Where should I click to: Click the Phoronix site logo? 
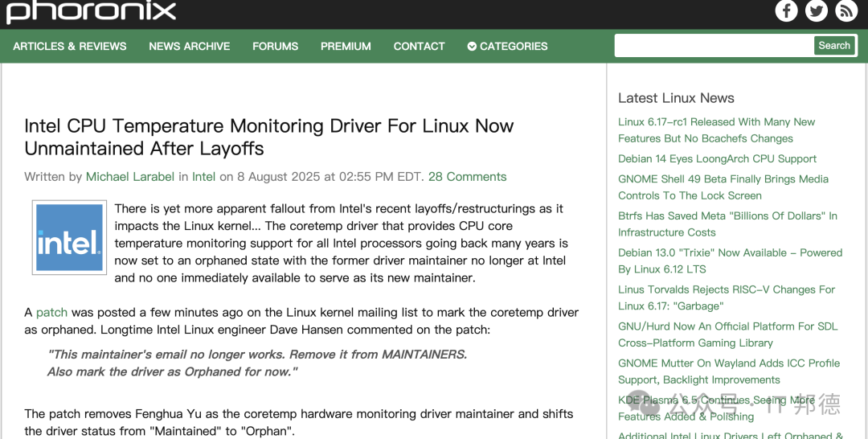pyautogui.click(x=92, y=11)
